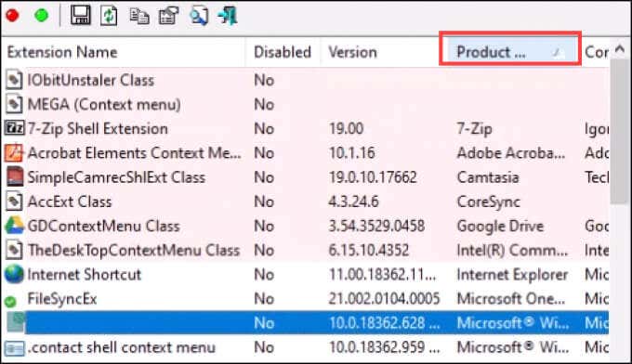Select the MEGA (Context menu) entry
Viewport: 632px width, 364px height.
click(x=104, y=104)
